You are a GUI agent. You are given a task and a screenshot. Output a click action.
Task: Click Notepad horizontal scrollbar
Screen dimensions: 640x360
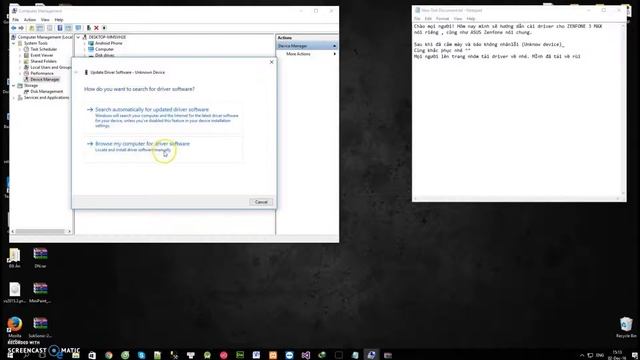point(517,198)
